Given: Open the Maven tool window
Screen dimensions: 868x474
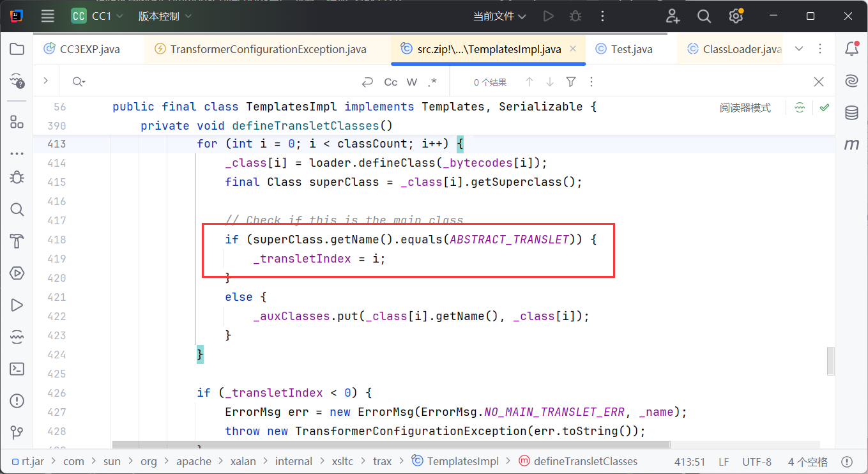Looking at the screenshot, I should point(851,145).
